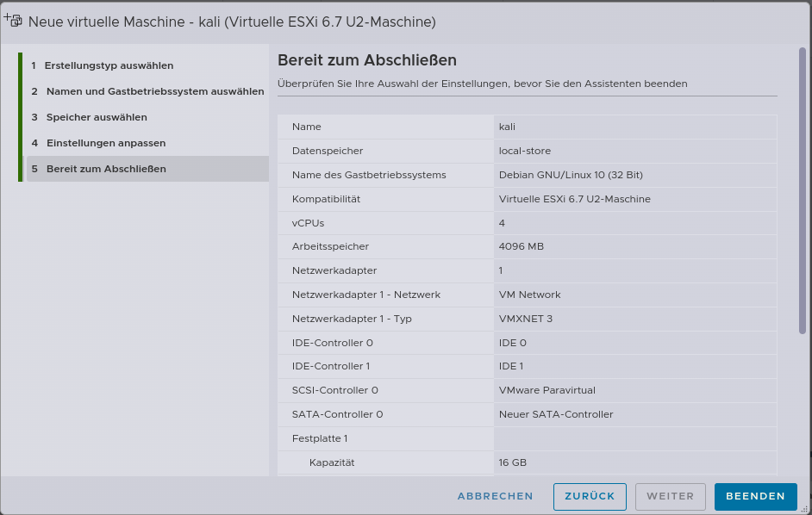Expand the "Festplatte 1" entry

(526, 438)
